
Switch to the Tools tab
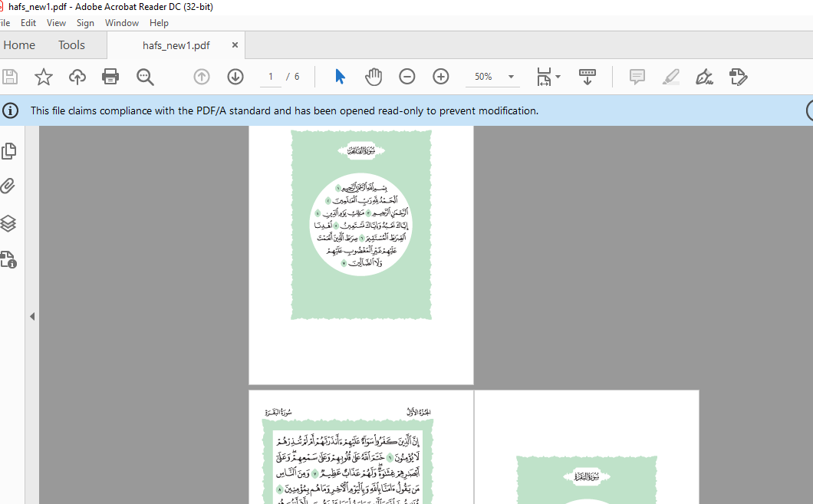click(71, 45)
